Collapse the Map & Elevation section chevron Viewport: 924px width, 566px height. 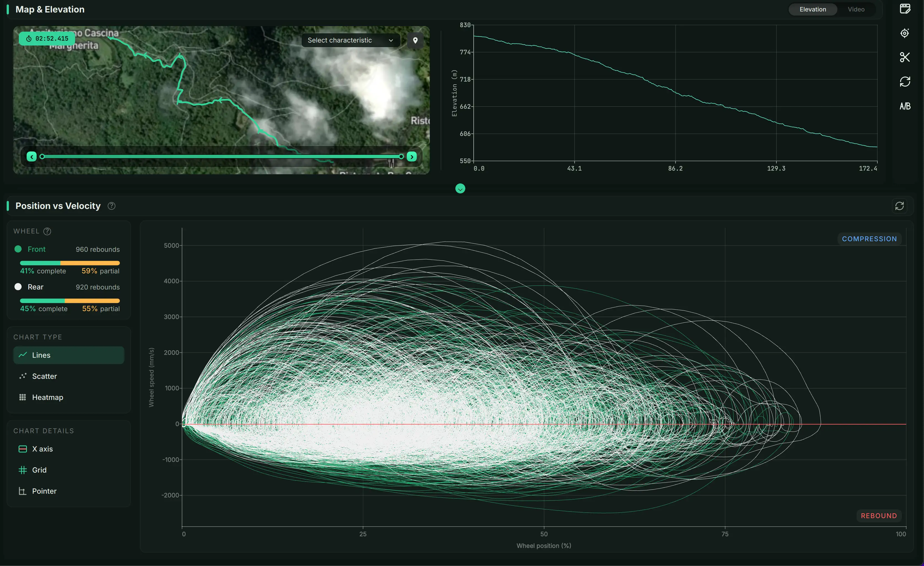460,189
